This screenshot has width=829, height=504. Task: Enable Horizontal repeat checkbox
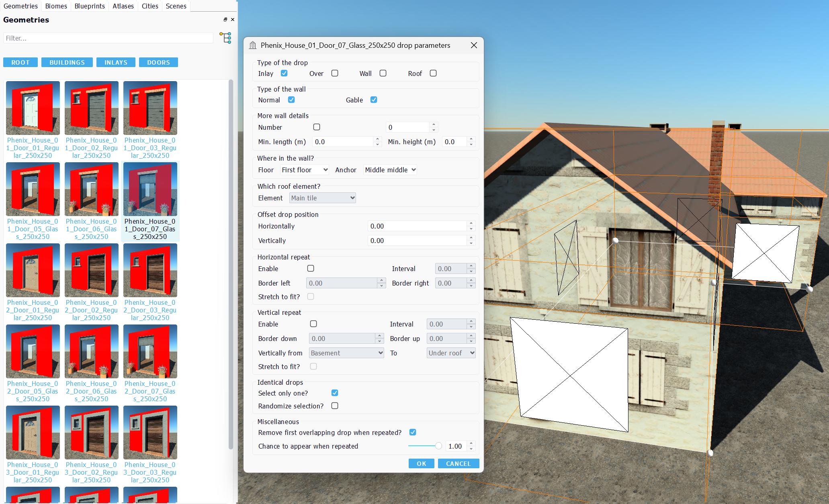point(311,268)
